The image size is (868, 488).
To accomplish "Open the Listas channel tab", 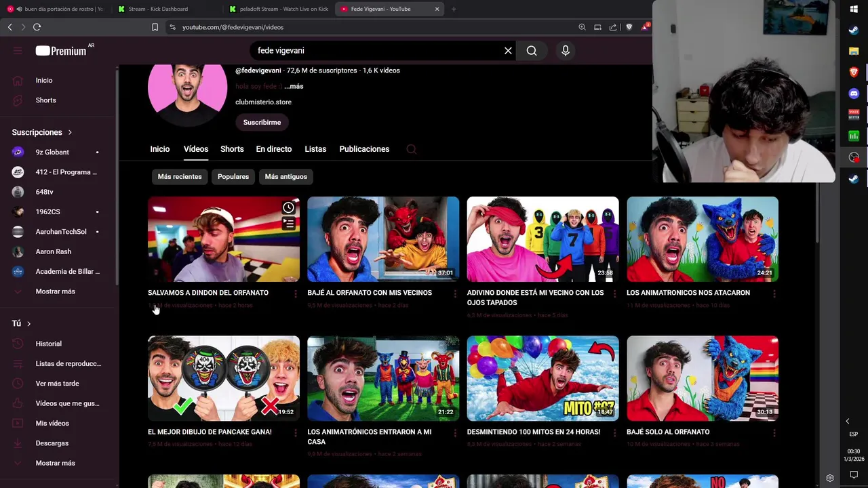I will coord(315,149).
